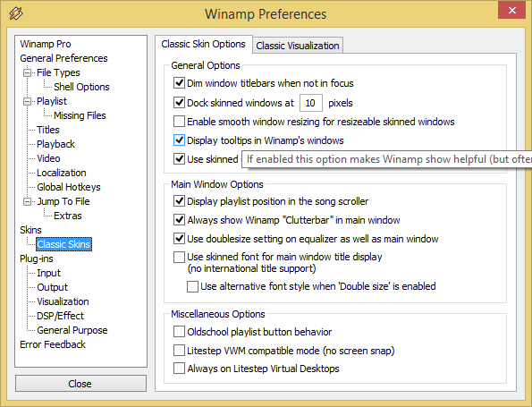Viewport: 532px width, 407px height.
Task: Open Input plug-ins page
Action: 48,273
